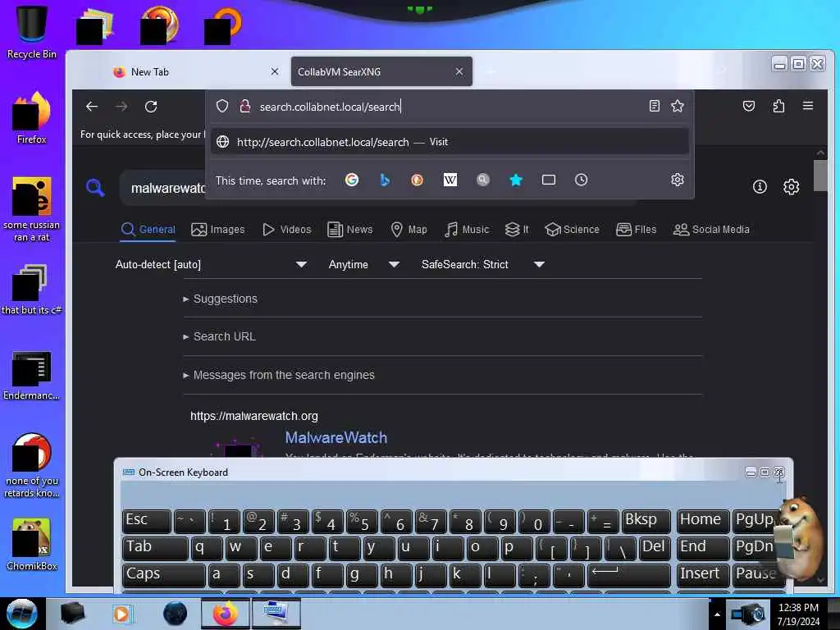This screenshot has width=840, height=630.
Task: Search this time with Wikipedia
Action: pyautogui.click(x=450, y=180)
